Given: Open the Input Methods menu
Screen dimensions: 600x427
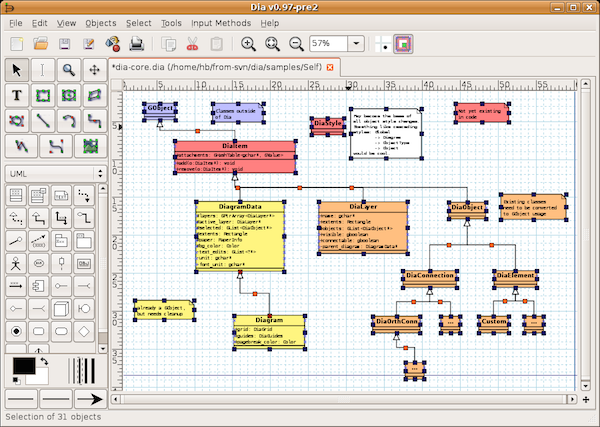Looking at the screenshot, I should coord(221,23).
